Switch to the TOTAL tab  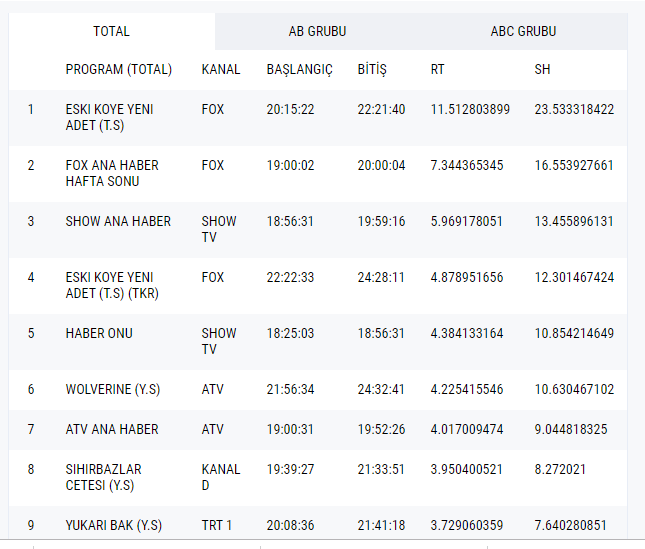[111, 31]
